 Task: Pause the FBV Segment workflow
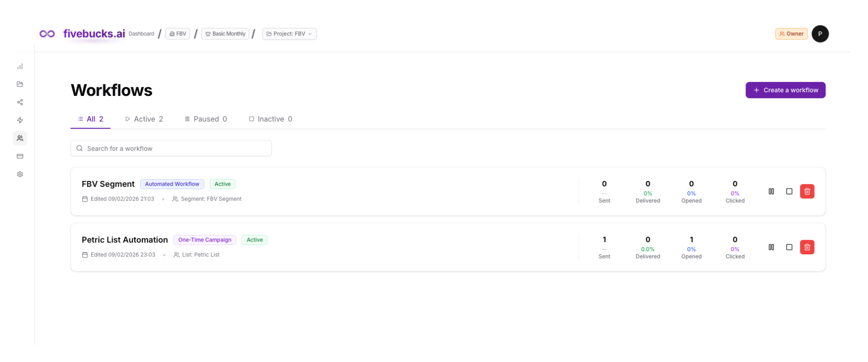[x=771, y=191]
